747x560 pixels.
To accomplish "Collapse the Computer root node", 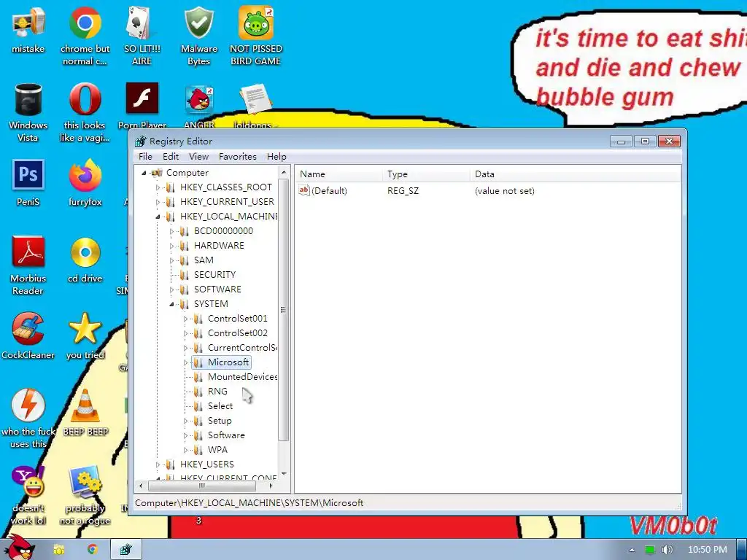I will tap(144, 173).
